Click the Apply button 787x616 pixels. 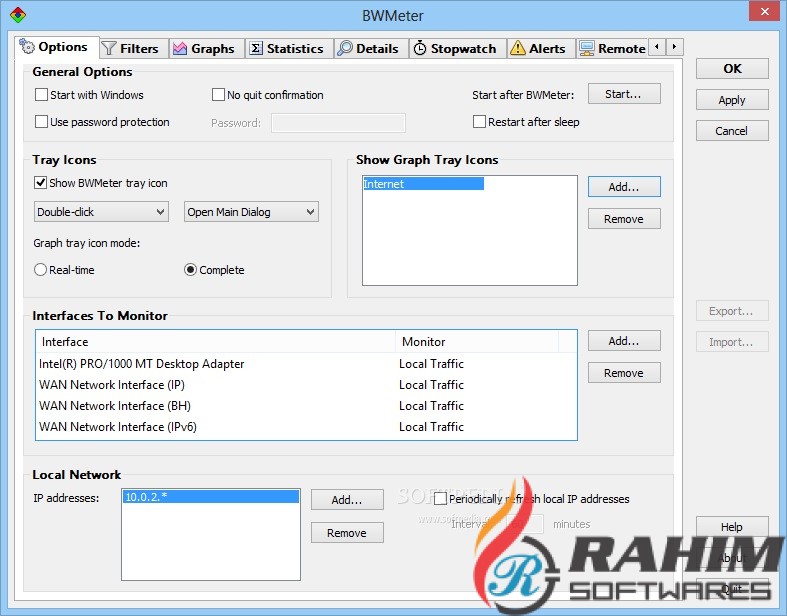[x=732, y=100]
